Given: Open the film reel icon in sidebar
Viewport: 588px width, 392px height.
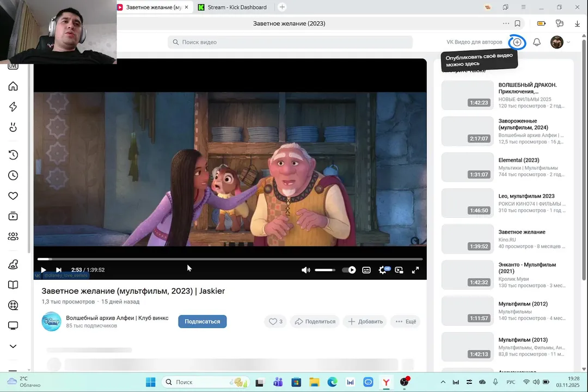Looking at the screenshot, I should pyautogui.click(x=13, y=305).
